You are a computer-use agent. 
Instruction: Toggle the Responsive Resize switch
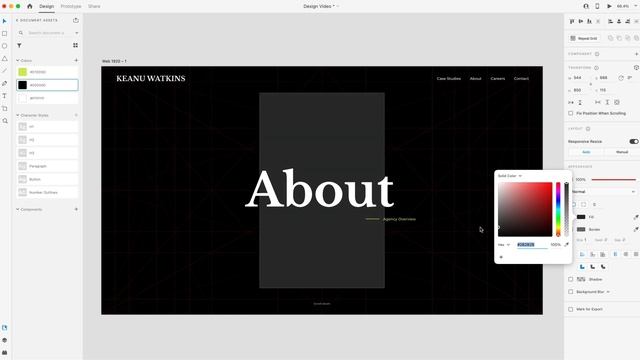(x=633, y=141)
